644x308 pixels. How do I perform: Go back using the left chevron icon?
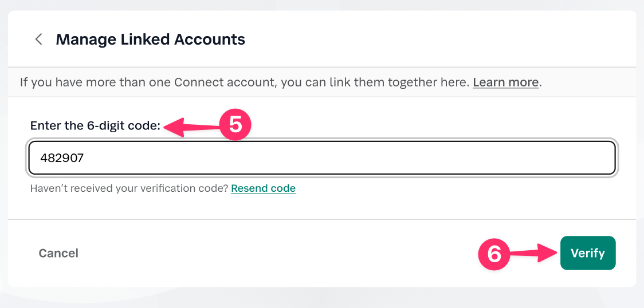coord(39,40)
